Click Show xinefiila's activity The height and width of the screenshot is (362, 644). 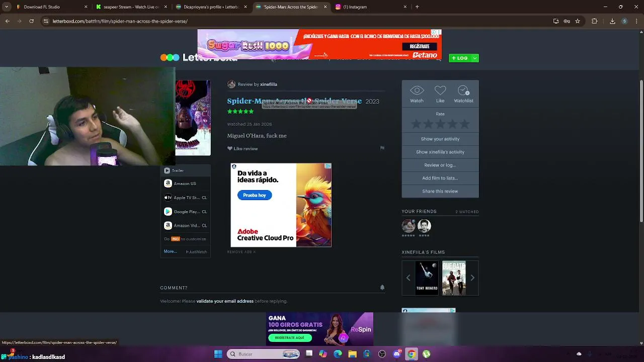440,152
